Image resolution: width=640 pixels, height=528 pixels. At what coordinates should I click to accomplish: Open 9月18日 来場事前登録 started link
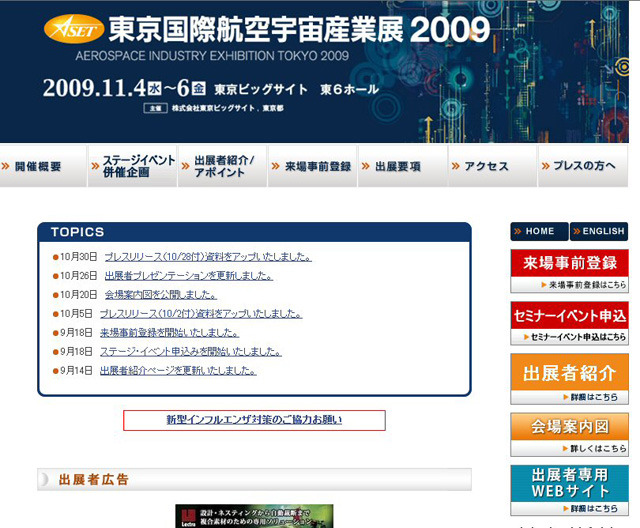pos(169,333)
